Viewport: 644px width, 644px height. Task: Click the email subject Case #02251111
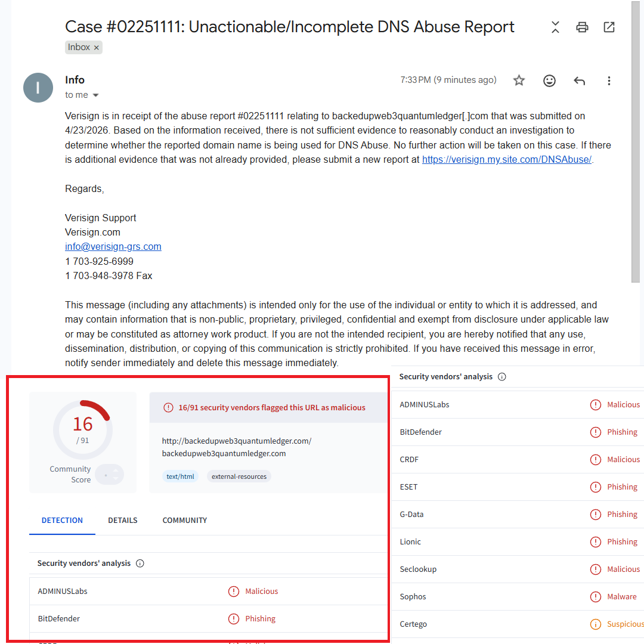click(x=290, y=27)
